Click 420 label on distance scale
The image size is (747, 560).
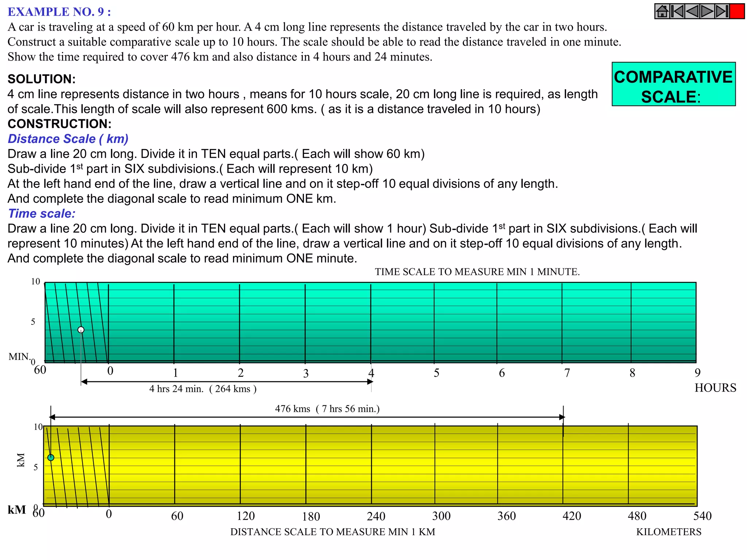tap(572, 516)
